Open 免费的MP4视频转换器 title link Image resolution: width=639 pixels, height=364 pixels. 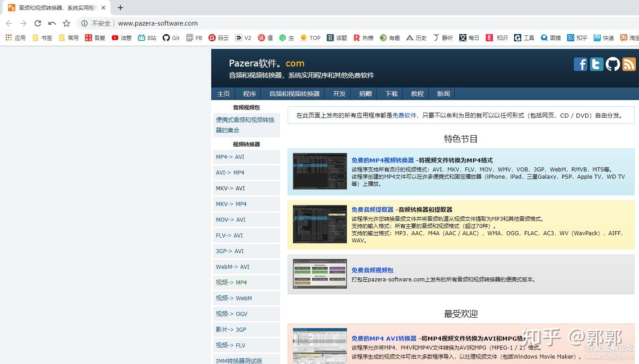(382, 160)
